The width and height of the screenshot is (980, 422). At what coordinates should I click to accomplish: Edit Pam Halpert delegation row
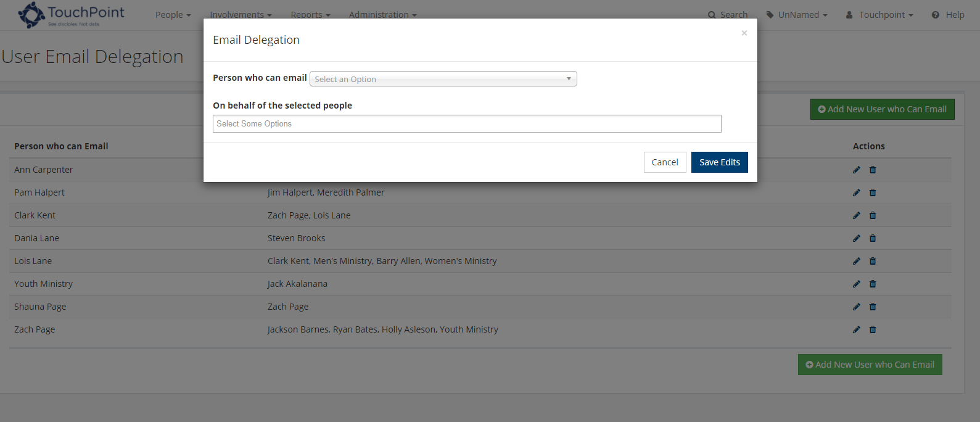857,192
